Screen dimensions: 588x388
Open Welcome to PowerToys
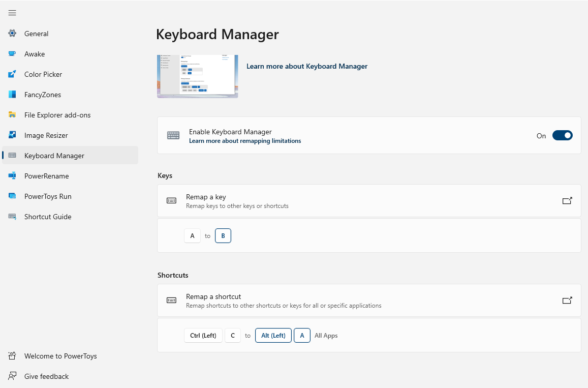[60, 356]
